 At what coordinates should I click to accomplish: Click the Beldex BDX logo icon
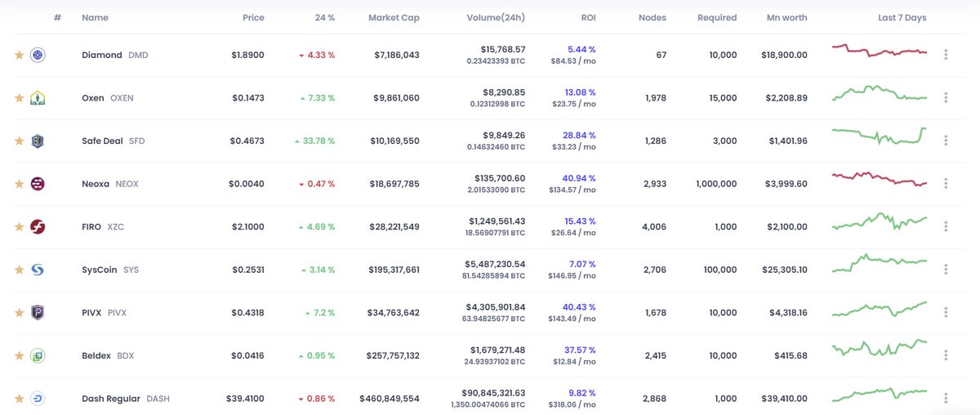click(x=38, y=355)
